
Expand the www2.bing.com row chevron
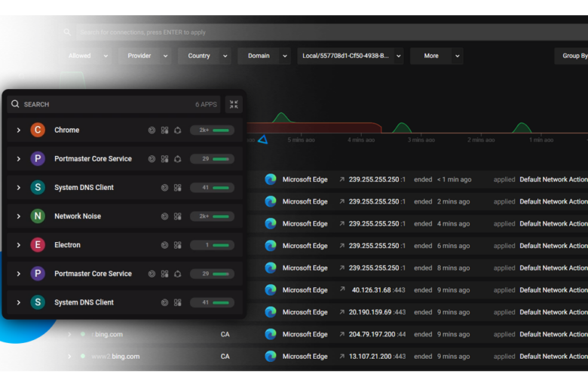point(69,357)
